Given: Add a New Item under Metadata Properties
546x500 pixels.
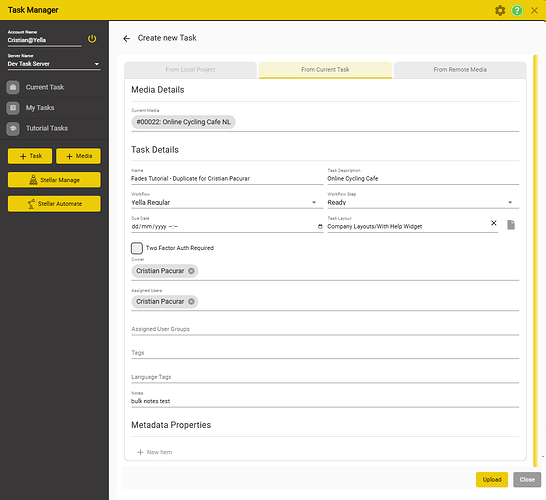Looking at the screenshot, I should (155, 452).
